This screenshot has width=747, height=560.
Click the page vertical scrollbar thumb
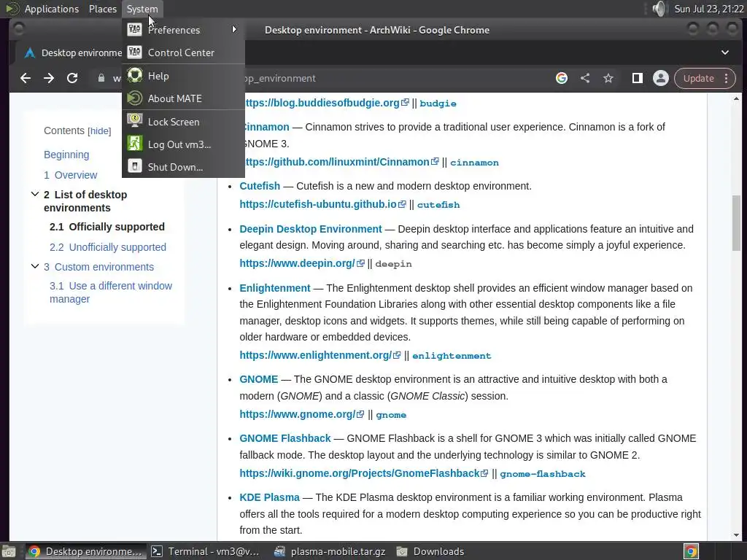[x=737, y=222]
